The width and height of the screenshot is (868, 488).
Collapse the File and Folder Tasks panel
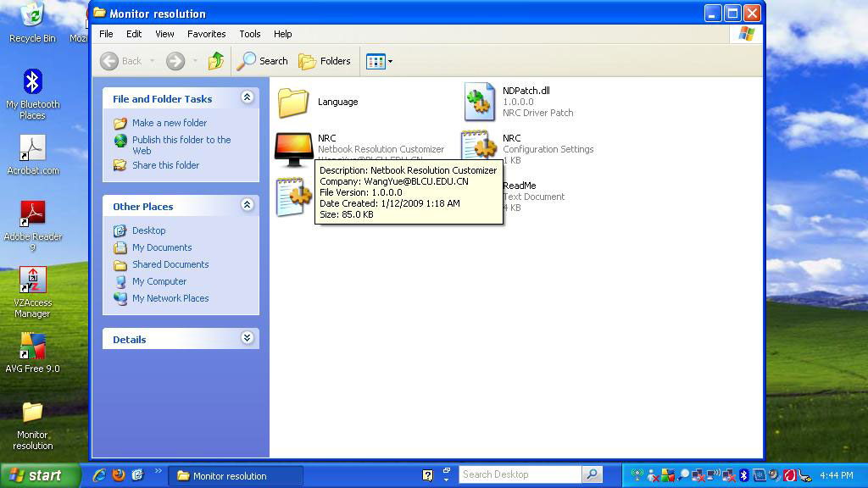[247, 97]
